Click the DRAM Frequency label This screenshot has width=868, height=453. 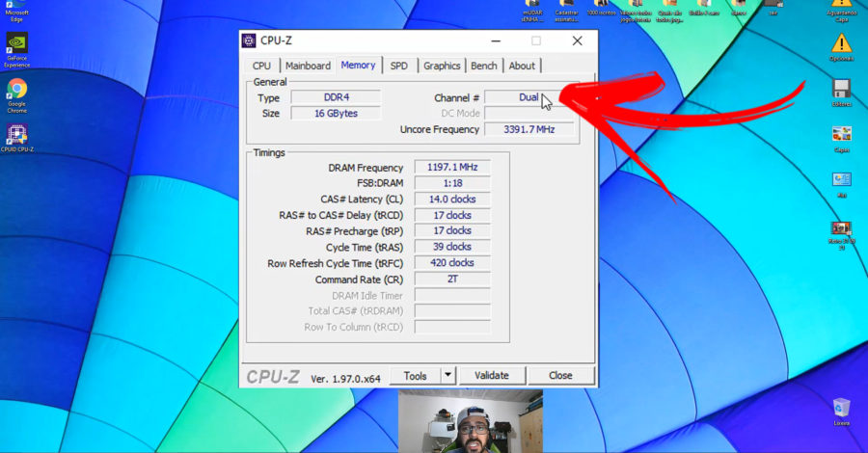tap(366, 168)
